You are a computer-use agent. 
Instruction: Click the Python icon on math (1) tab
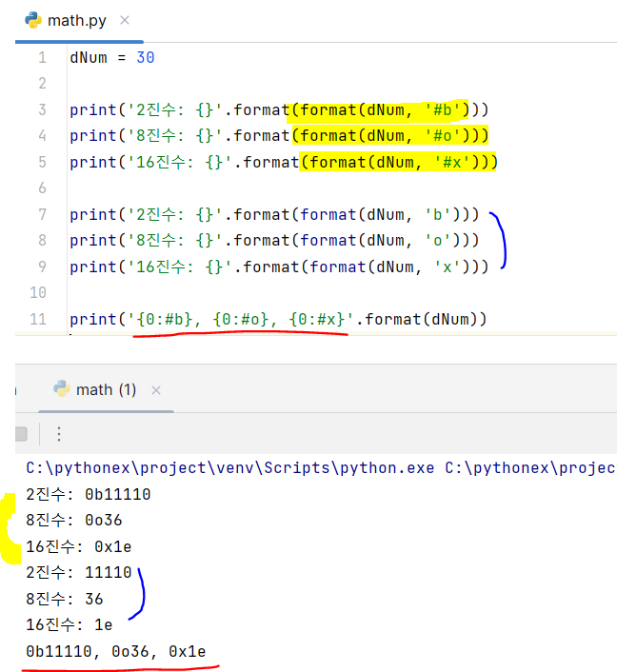pyautogui.click(x=61, y=388)
